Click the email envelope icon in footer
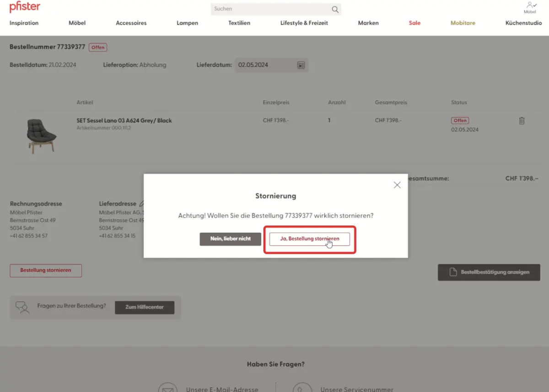 point(167,387)
